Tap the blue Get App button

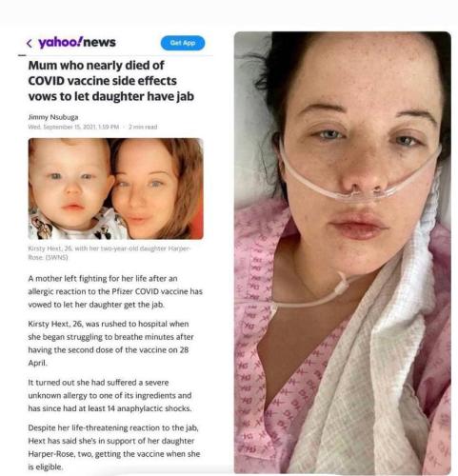click(183, 43)
